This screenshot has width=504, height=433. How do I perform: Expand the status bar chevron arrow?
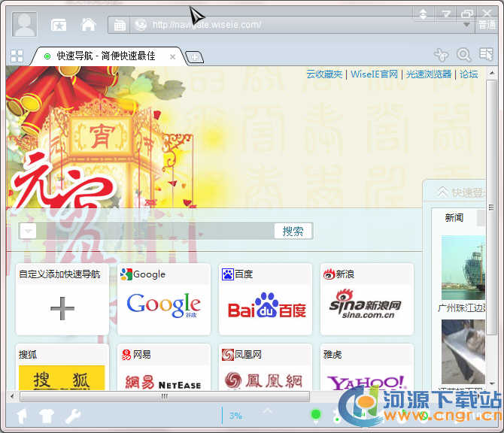[268, 410]
